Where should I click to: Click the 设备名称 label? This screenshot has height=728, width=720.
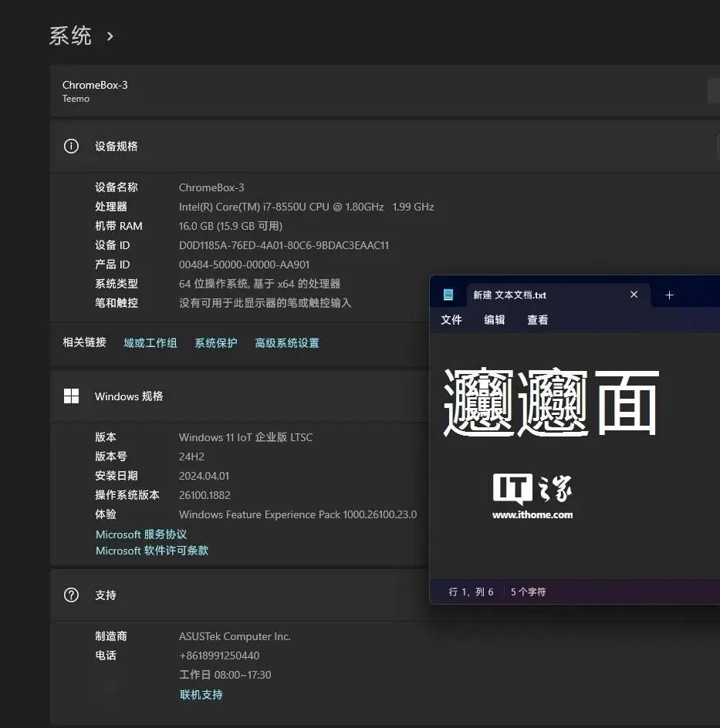click(x=116, y=187)
